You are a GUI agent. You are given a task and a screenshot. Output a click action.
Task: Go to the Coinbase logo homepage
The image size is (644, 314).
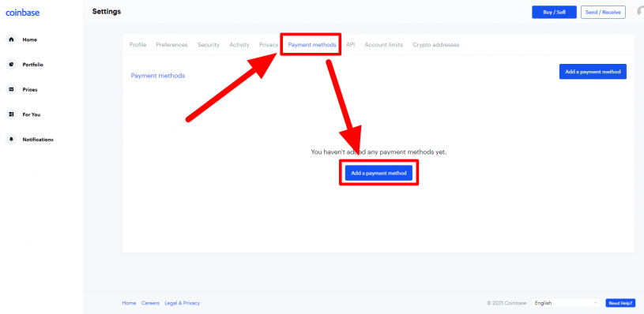click(23, 13)
